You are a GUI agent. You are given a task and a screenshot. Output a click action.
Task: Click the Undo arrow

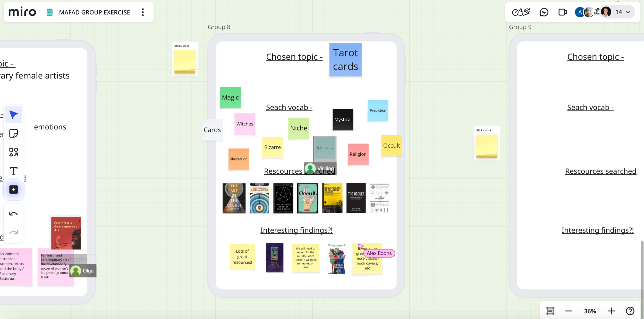click(x=13, y=214)
